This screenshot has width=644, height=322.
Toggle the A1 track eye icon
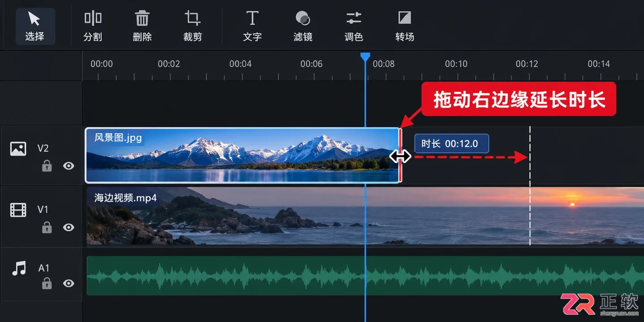coord(68,283)
